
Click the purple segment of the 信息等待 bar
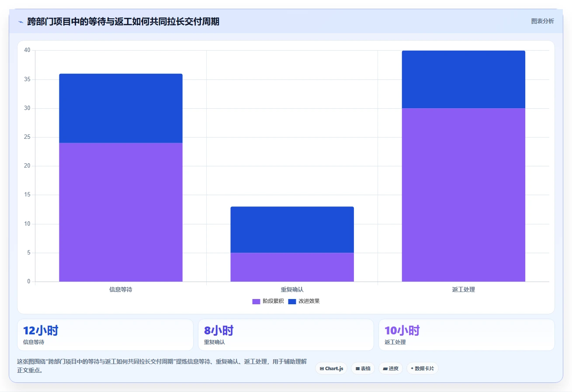pyautogui.click(x=121, y=212)
